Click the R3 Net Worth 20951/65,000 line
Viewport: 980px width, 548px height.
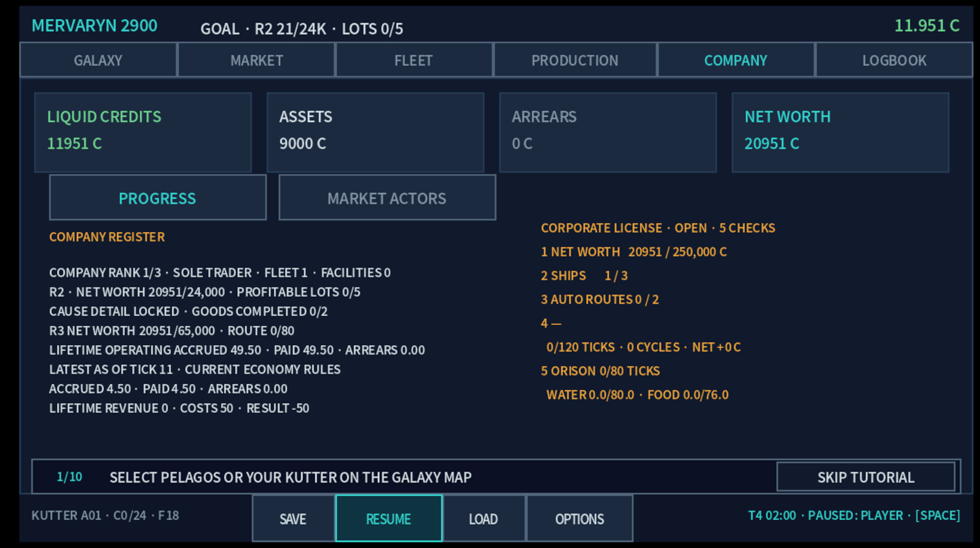tap(172, 331)
